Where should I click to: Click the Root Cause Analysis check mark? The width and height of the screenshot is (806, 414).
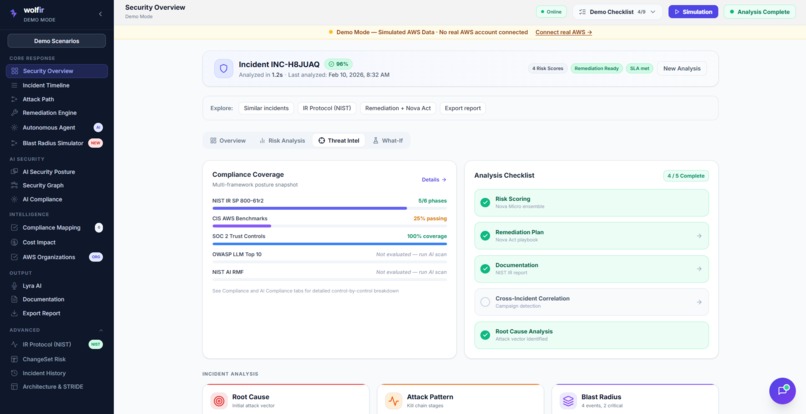[x=485, y=335]
